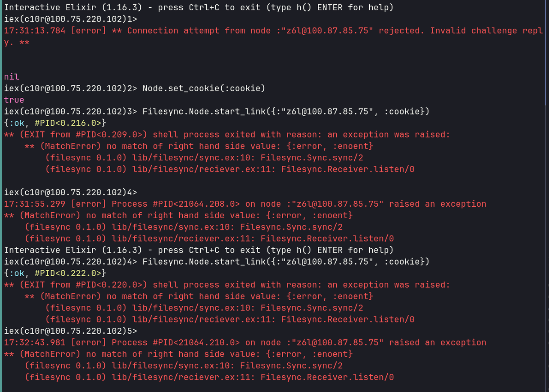Click the Filesync.Node.start_link command at prompt 4
Viewport: 549px width, 392px height.
pyautogui.click(x=286, y=262)
